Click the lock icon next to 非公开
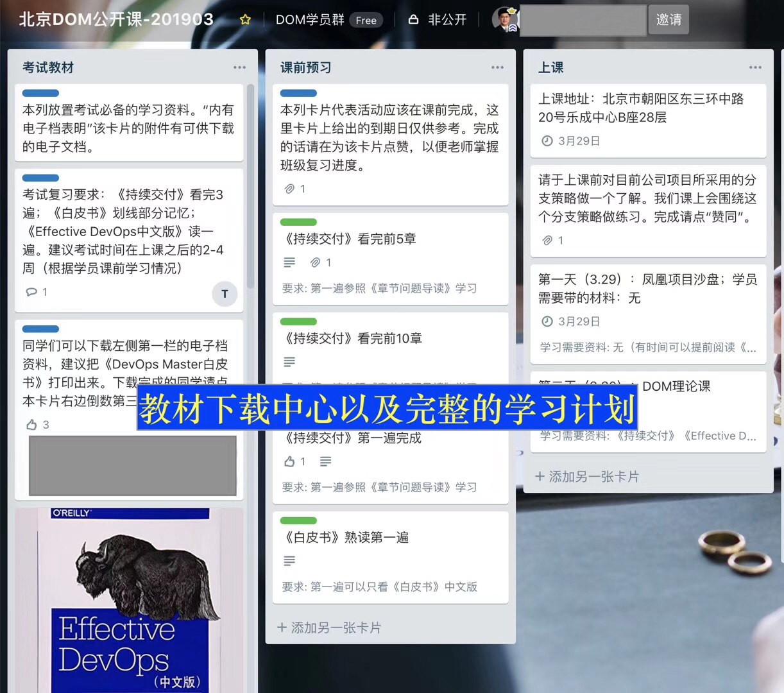 (414, 20)
